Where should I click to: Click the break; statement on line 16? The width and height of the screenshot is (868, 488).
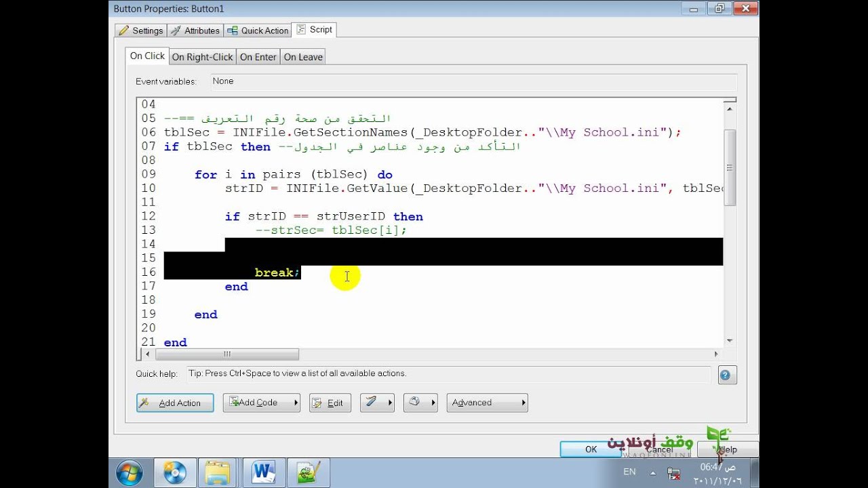pos(277,272)
